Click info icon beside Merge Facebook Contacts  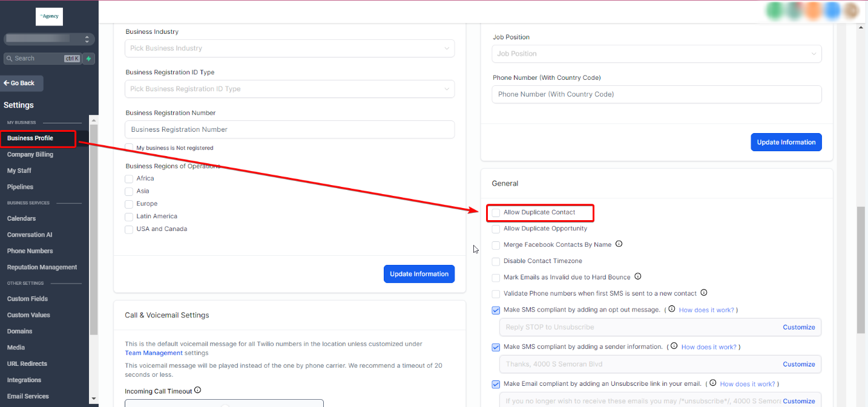[x=619, y=244]
